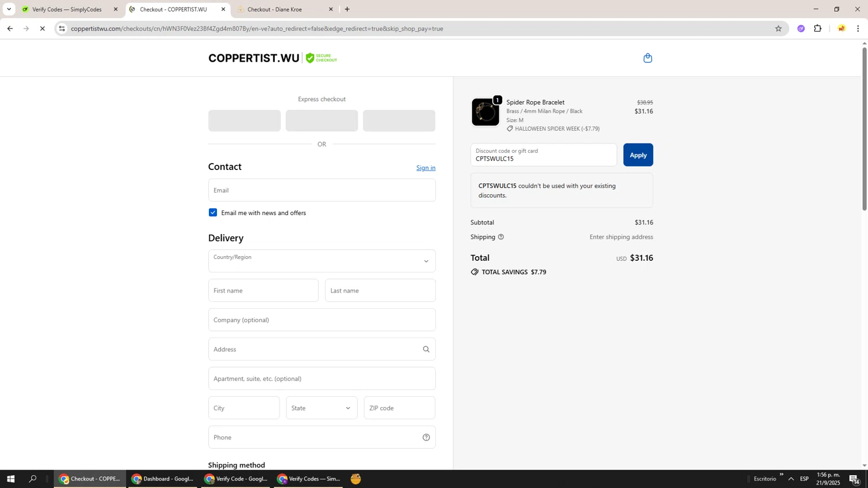Screen dimensions: 868x488
Task: Focus the First name field
Action: [x=263, y=291]
